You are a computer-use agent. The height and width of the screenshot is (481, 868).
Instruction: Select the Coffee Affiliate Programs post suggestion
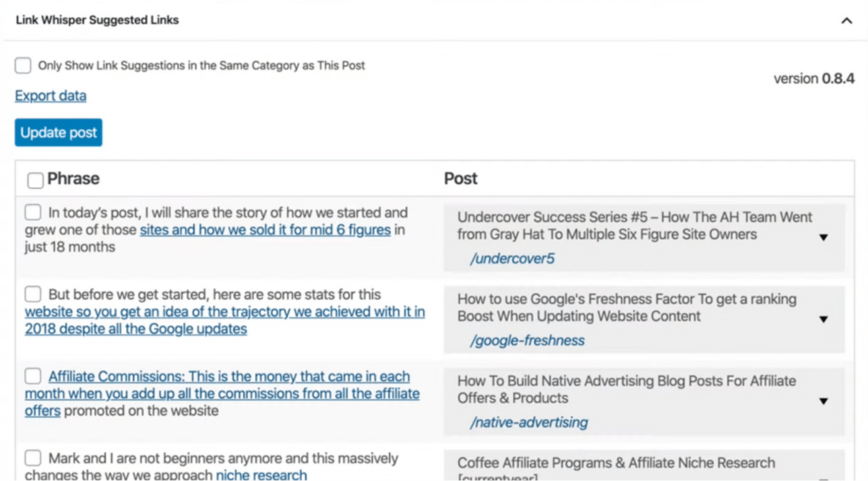[x=616, y=463]
